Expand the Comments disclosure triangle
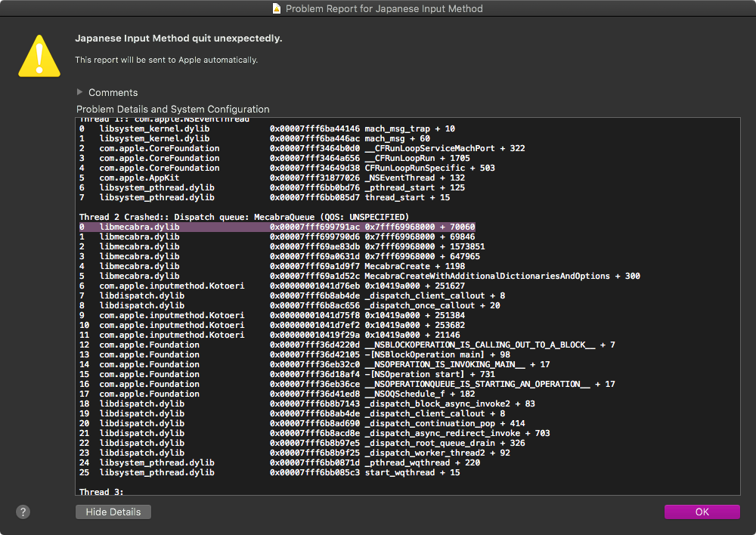This screenshot has width=756, height=535. pyautogui.click(x=81, y=92)
